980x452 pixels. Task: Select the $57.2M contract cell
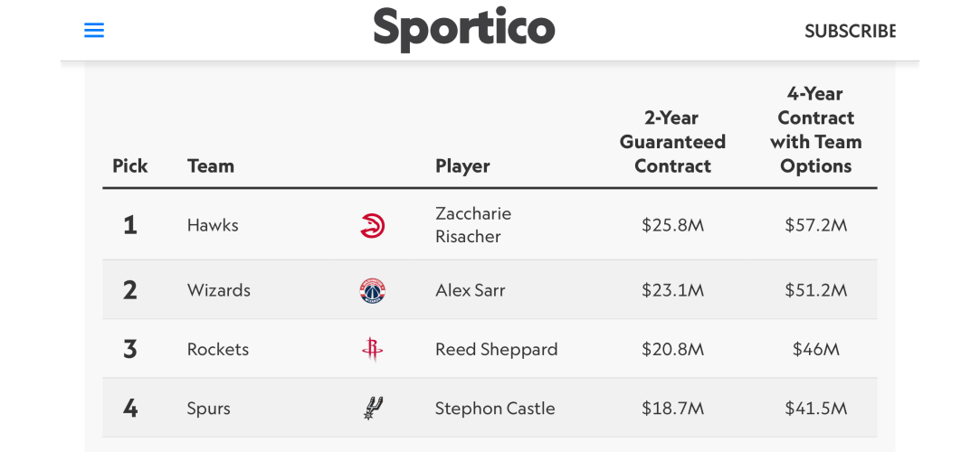(815, 225)
